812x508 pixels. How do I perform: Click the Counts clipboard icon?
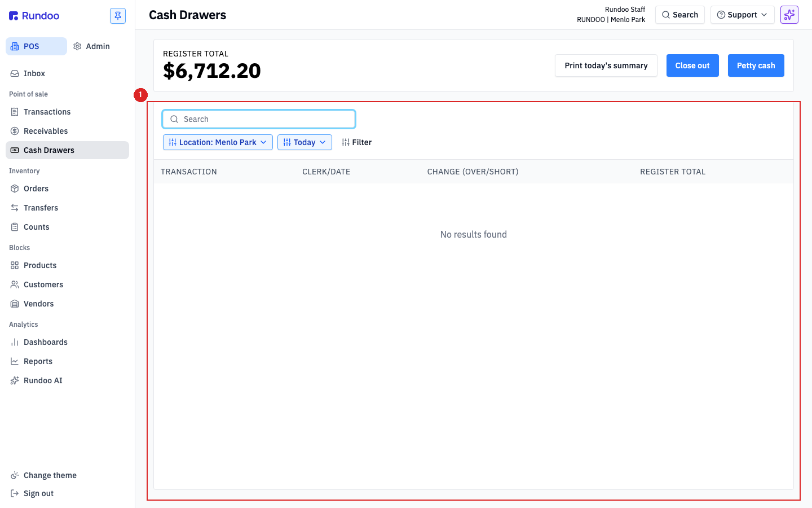click(15, 227)
